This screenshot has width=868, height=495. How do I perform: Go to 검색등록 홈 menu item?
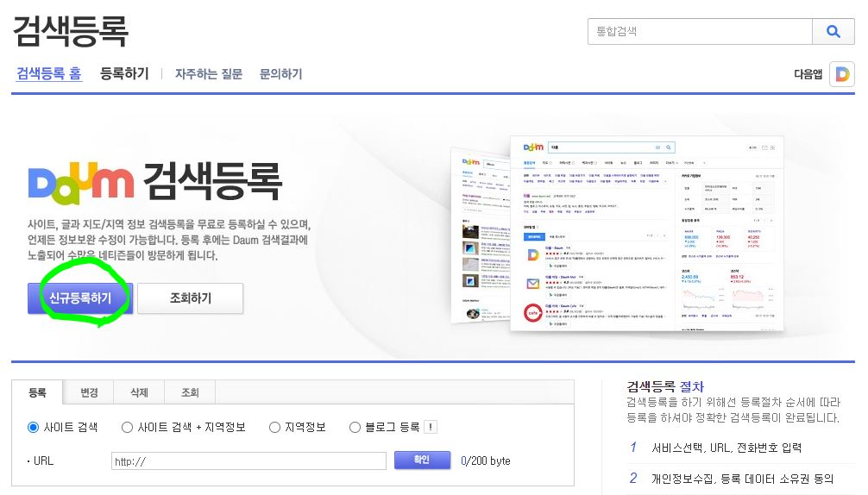click(49, 73)
